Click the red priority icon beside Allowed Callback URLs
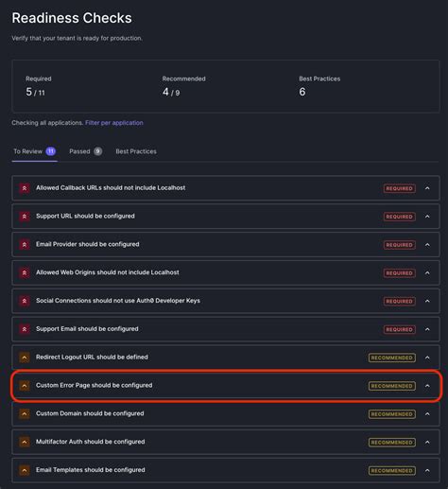Screen dimensions: 448x489 pos(25,188)
